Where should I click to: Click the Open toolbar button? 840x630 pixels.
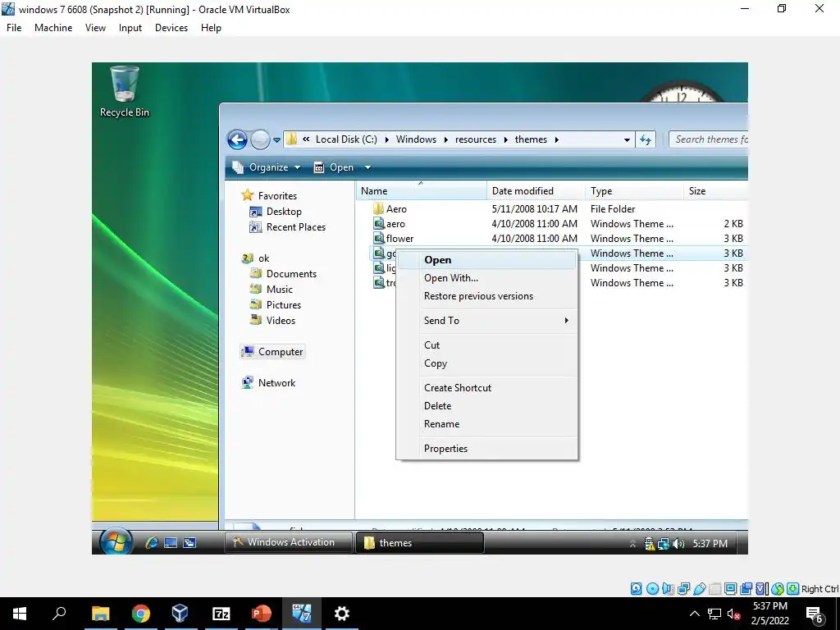coord(334,167)
